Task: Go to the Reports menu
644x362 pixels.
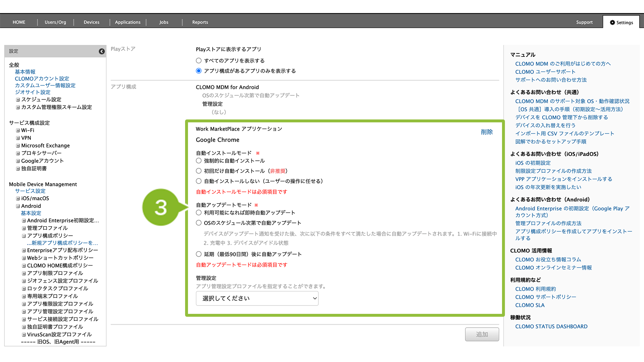Action: coord(200,22)
